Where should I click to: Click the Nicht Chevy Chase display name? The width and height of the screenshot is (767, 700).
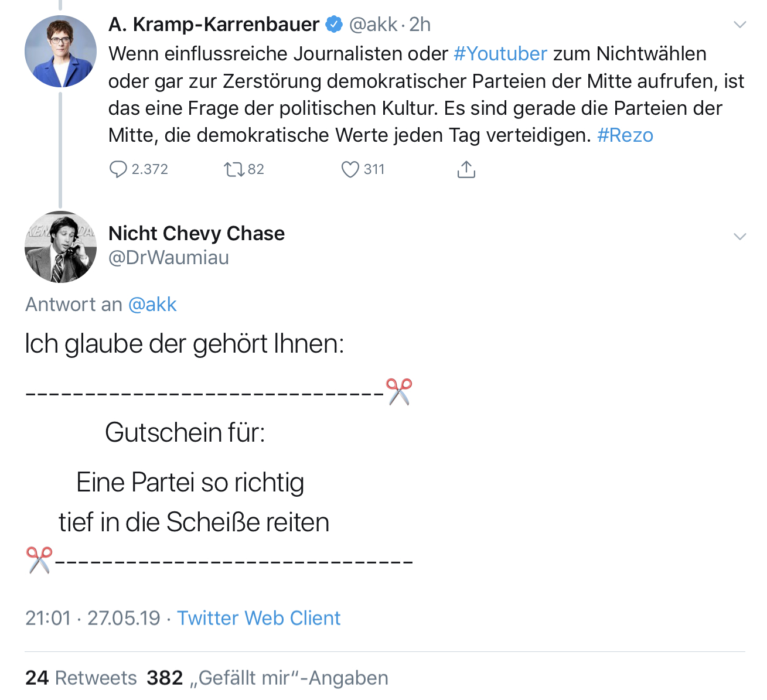click(x=196, y=233)
